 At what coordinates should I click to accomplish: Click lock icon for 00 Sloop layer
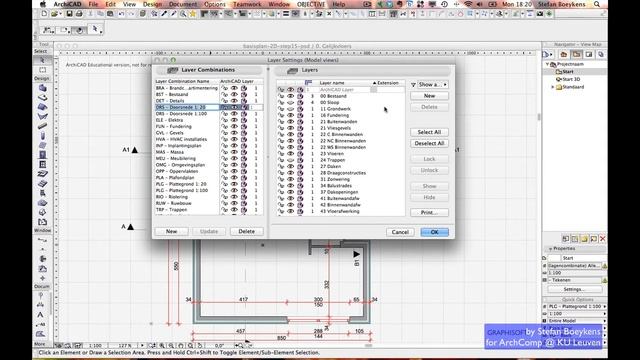point(281,102)
